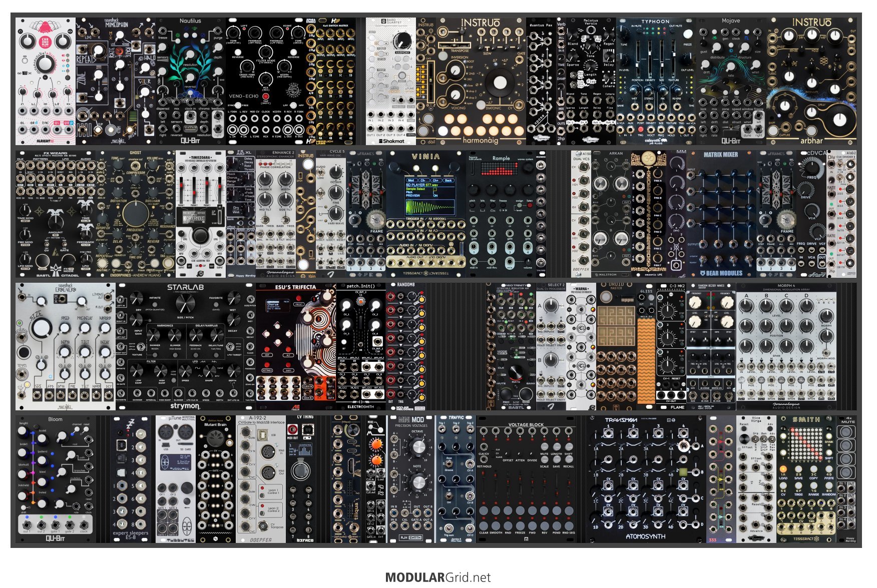Select the Timiszoara module

click(x=201, y=214)
